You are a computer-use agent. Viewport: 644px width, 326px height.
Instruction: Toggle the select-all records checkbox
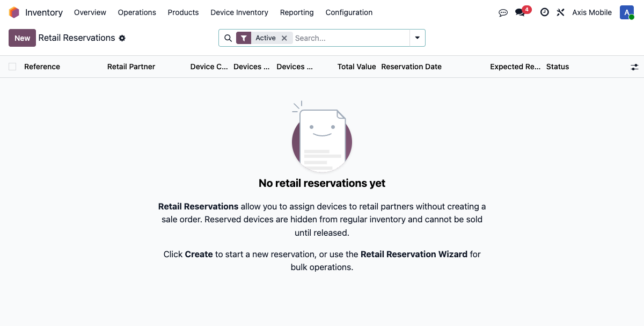coord(12,67)
